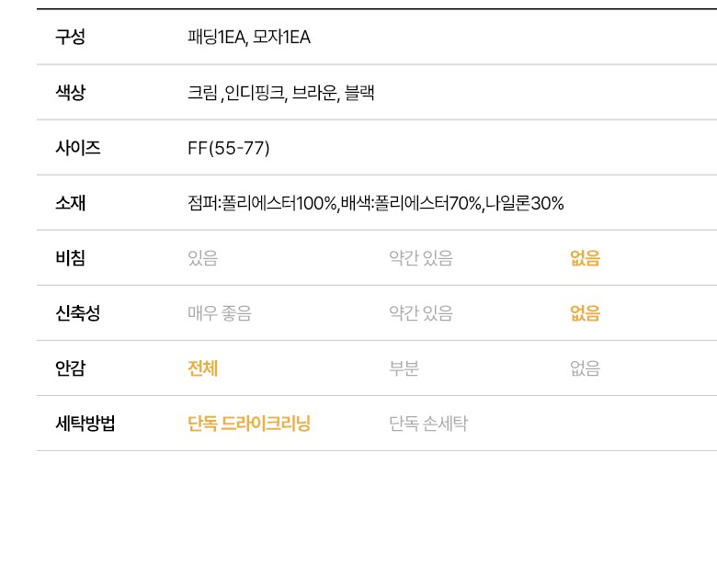Click the '패딩1EA, 모자1EA' composition text
This screenshot has height=588, width=717.
pyautogui.click(x=248, y=38)
